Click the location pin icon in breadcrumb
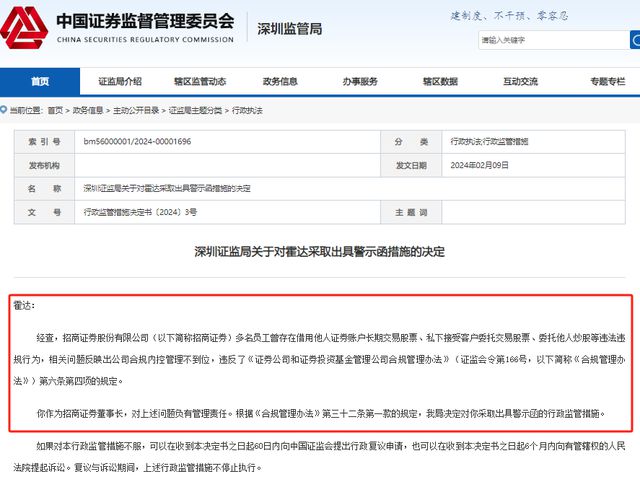640x487 pixels. click(4, 110)
